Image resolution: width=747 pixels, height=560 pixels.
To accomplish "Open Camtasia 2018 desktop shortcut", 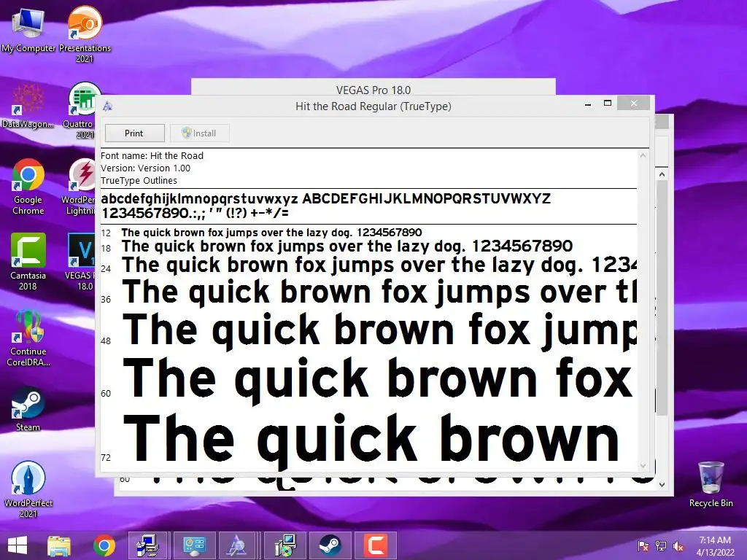I will pos(28,262).
